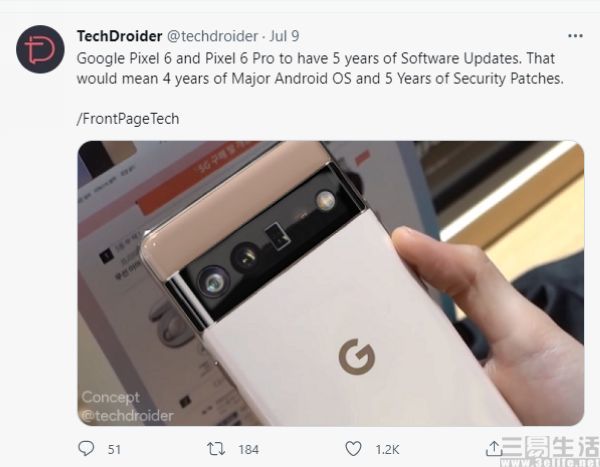The image size is (600, 467).
Task: Retweet using the retweet arrows icon
Action: tap(216, 449)
